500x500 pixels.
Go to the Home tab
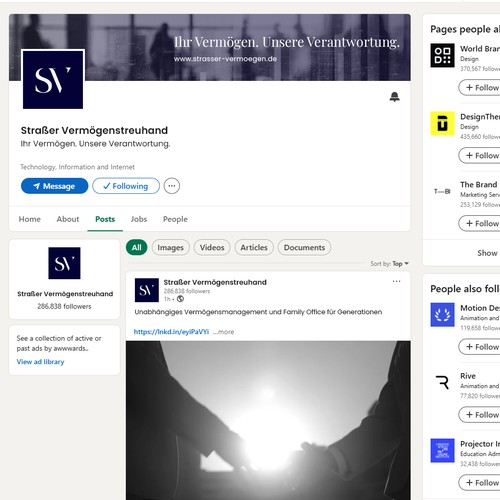30,219
